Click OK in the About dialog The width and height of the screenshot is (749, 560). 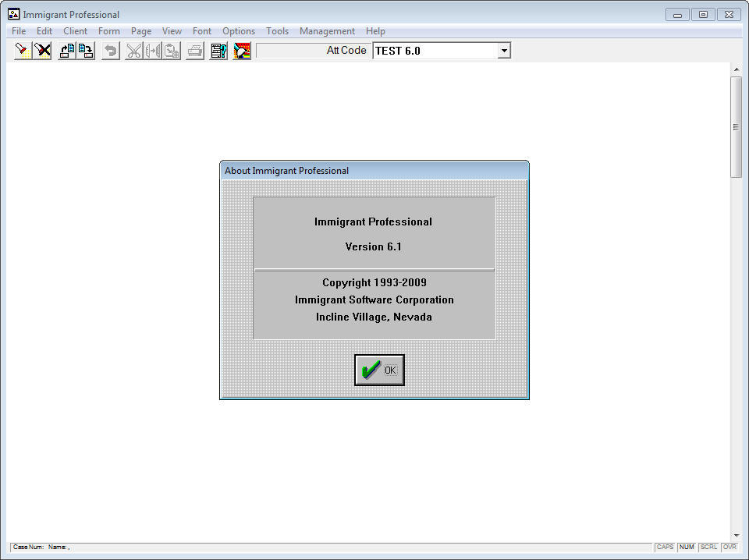pyautogui.click(x=379, y=370)
